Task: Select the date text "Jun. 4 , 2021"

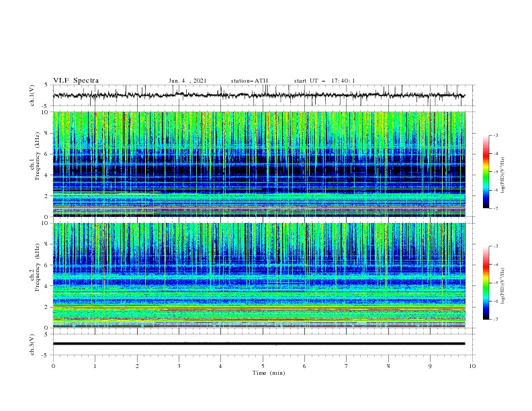Action: click(x=187, y=81)
